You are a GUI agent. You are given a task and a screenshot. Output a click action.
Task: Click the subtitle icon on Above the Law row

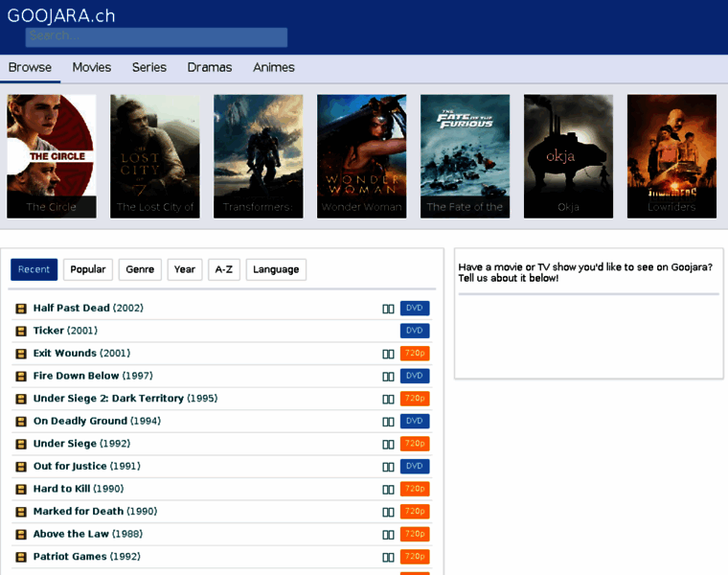click(x=388, y=535)
